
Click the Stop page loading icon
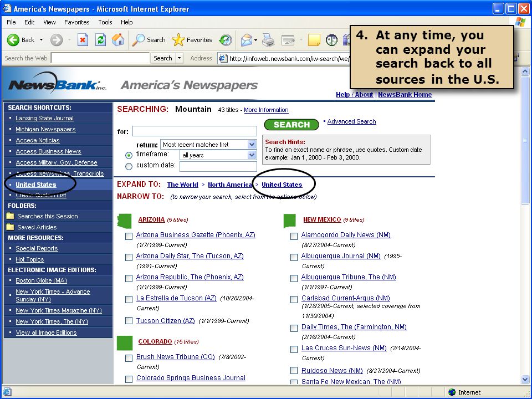click(83, 40)
